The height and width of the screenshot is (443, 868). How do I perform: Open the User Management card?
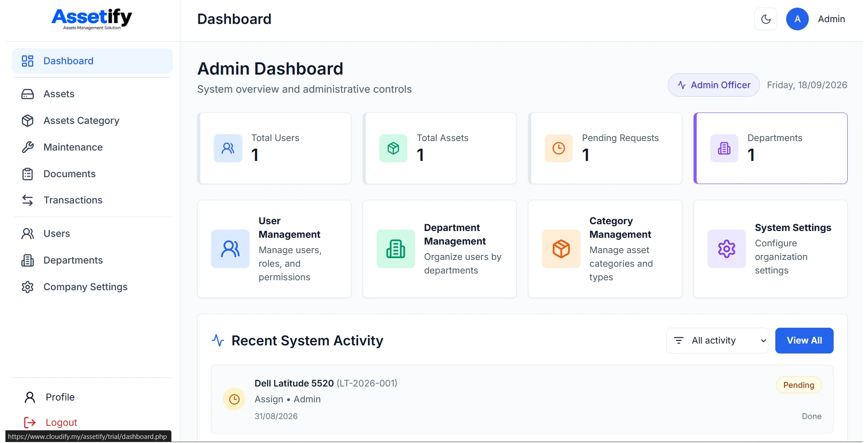pyautogui.click(x=274, y=249)
